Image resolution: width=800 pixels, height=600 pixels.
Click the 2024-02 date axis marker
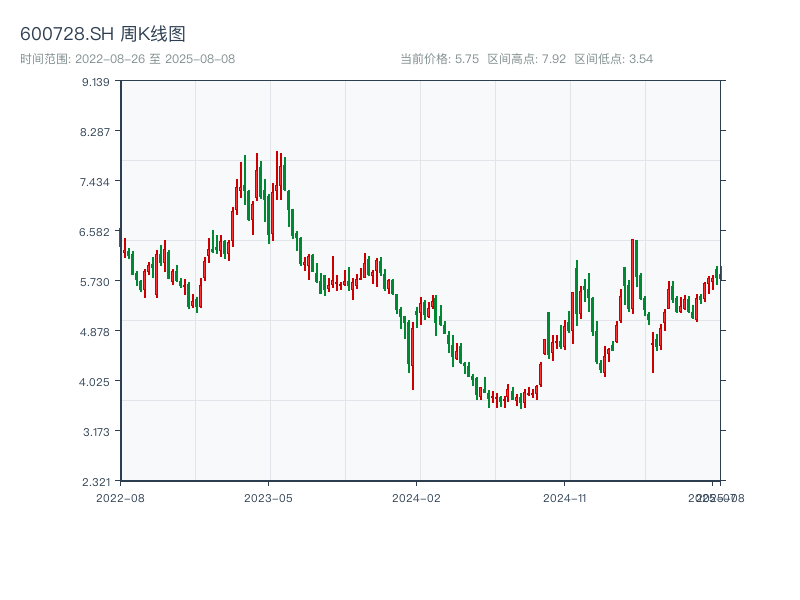pyautogui.click(x=417, y=497)
